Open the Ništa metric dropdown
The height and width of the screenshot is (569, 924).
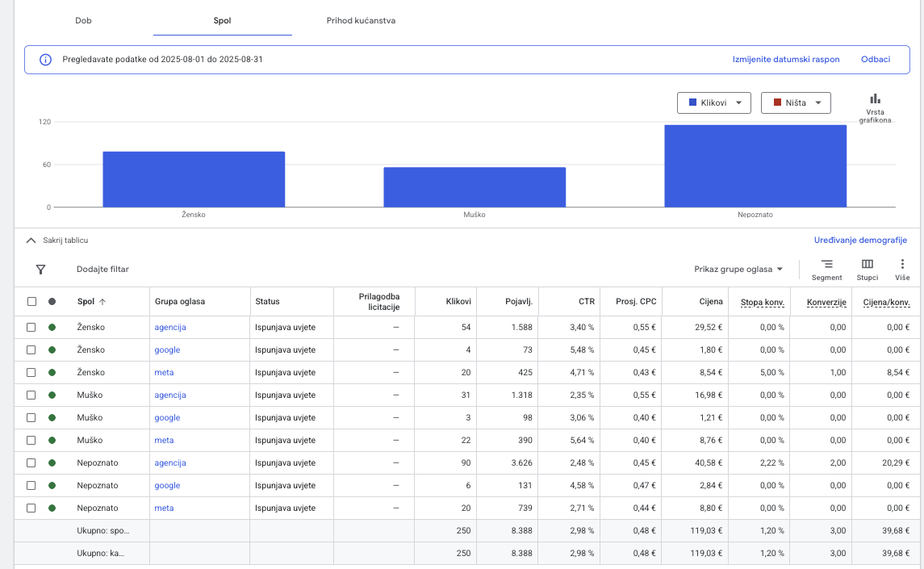coord(796,103)
